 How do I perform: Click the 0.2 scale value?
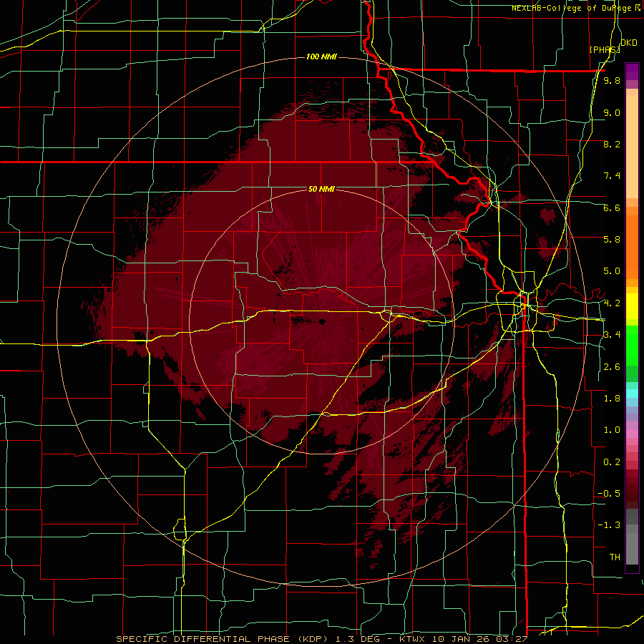pyautogui.click(x=612, y=462)
